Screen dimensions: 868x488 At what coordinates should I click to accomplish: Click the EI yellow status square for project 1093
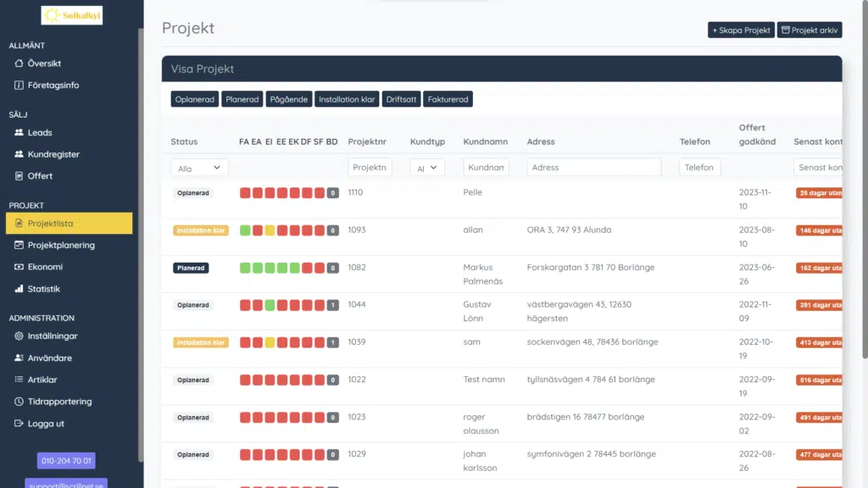pos(270,230)
